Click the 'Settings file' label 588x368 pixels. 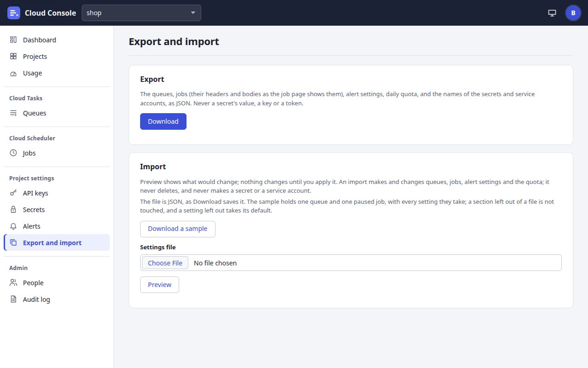pyautogui.click(x=158, y=247)
